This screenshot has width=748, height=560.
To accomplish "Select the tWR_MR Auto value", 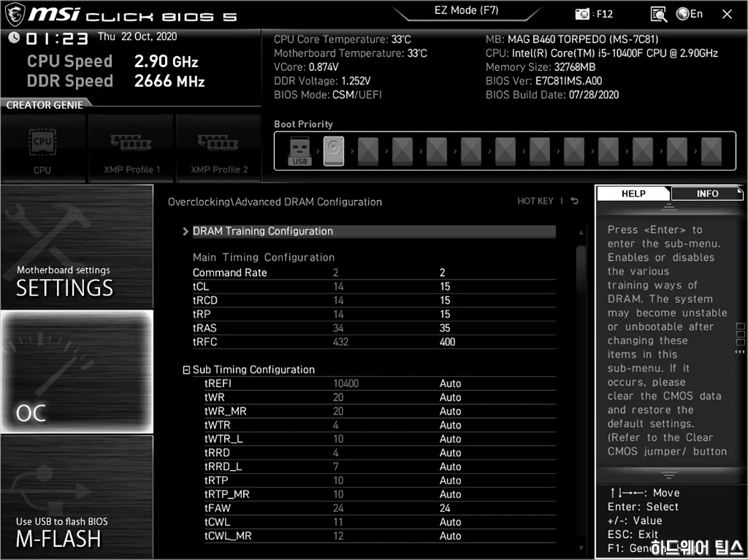I will point(450,411).
